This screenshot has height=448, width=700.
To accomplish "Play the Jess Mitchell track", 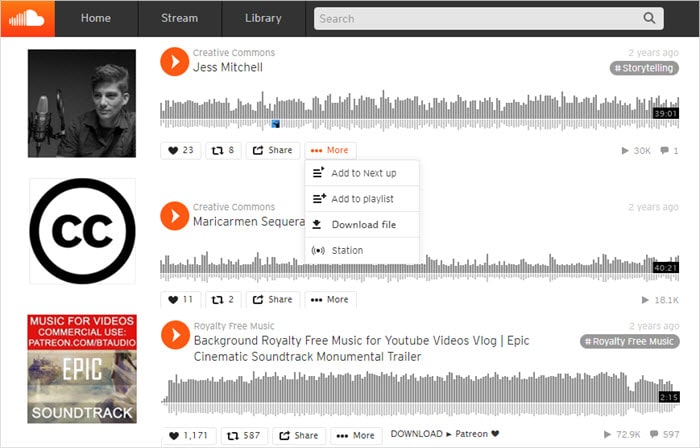I will [x=175, y=62].
